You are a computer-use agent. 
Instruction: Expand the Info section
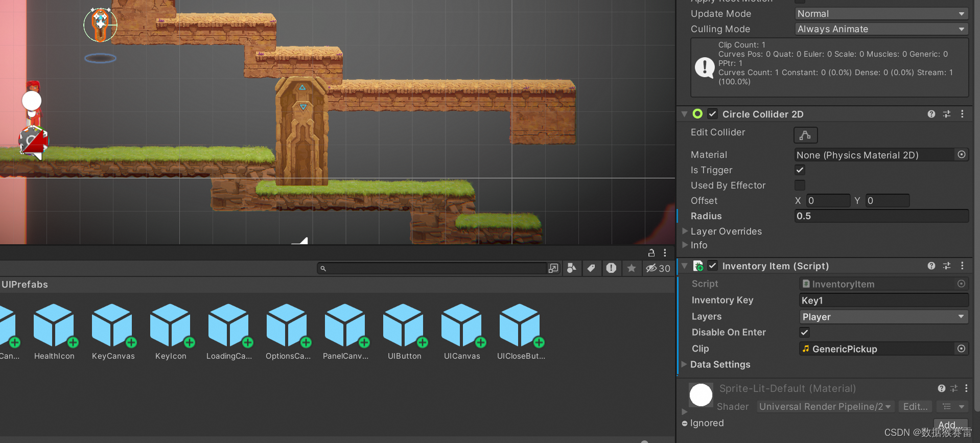point(685,245)
